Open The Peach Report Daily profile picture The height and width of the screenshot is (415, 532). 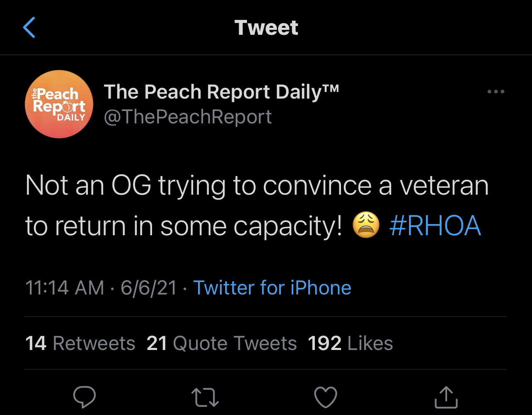59,104
